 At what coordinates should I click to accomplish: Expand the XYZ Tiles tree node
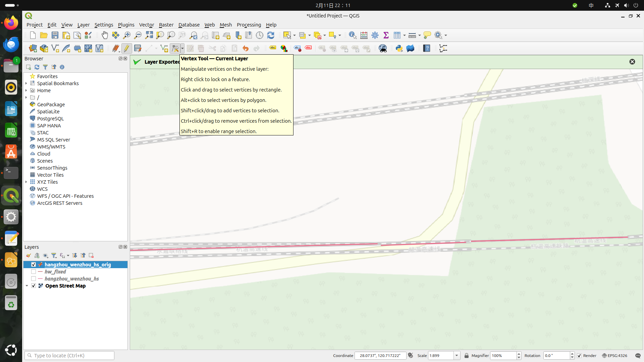pos(26,182)
